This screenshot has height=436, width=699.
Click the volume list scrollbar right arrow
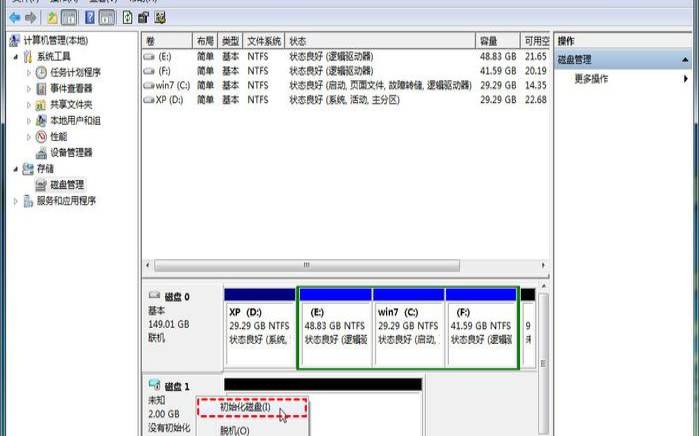[x=543, y=265]
